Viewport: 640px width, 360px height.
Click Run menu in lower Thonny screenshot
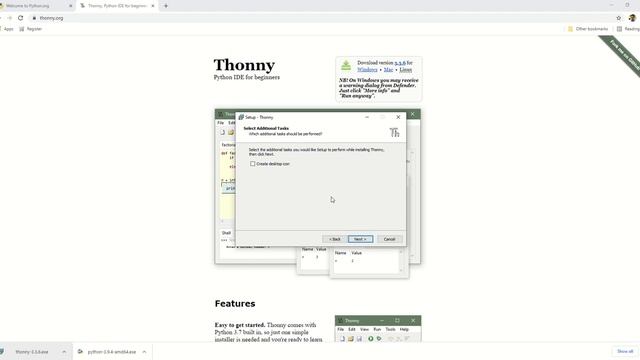point(377,329)
